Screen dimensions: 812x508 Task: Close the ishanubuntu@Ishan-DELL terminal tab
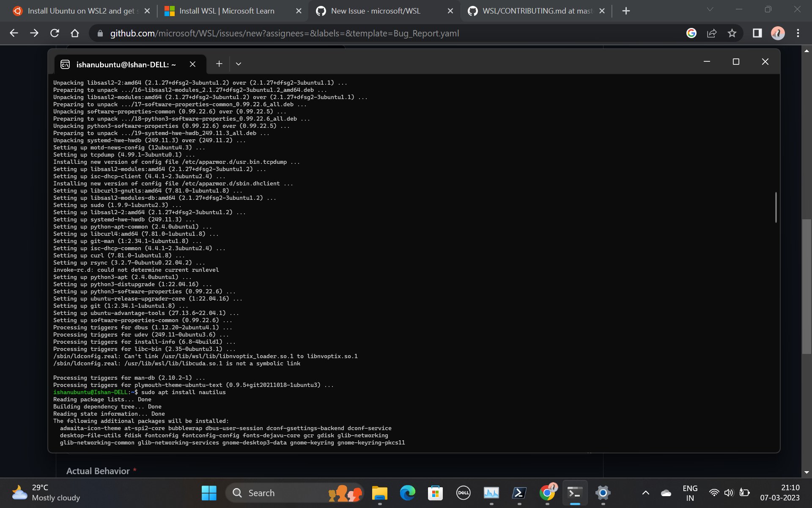[x=193, y=64]
